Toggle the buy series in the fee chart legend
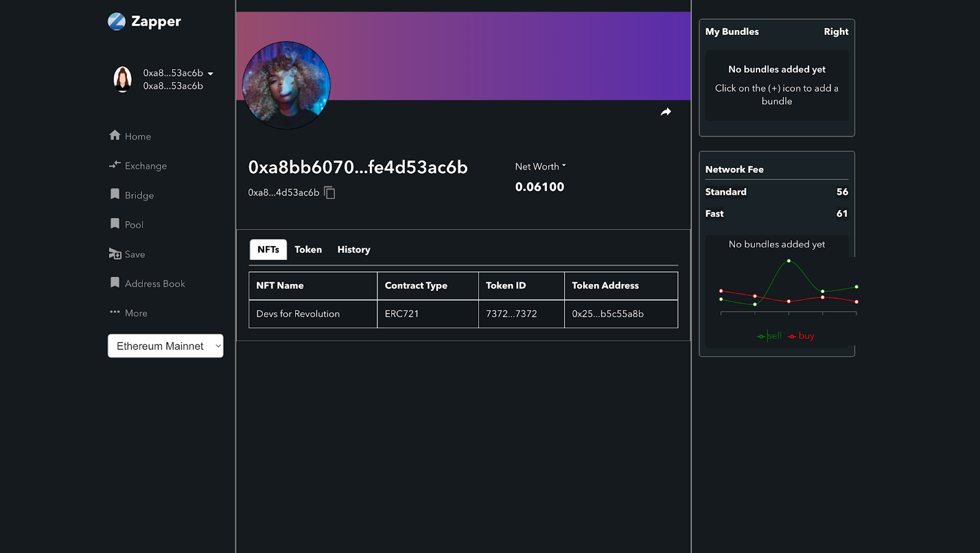This screenshot has width=980, height=553. pyautogui.click(x=801, y=336)
